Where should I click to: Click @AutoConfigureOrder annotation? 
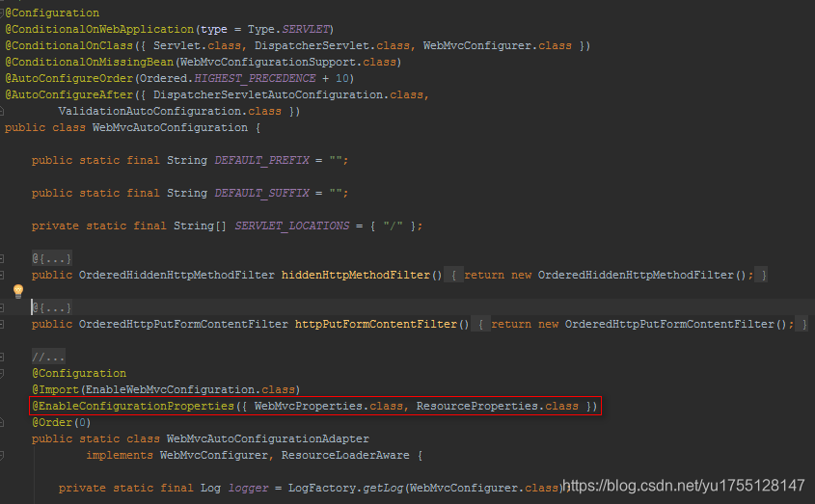[x=69, y=78]
